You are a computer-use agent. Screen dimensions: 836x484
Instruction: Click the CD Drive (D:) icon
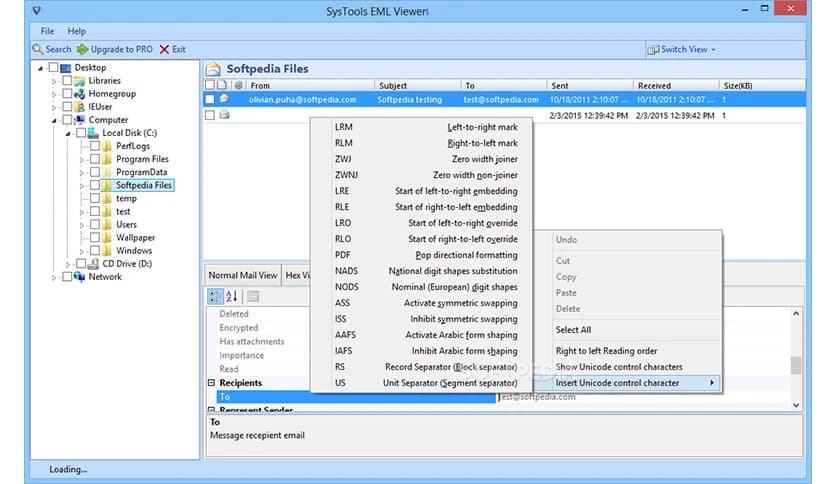93,263
